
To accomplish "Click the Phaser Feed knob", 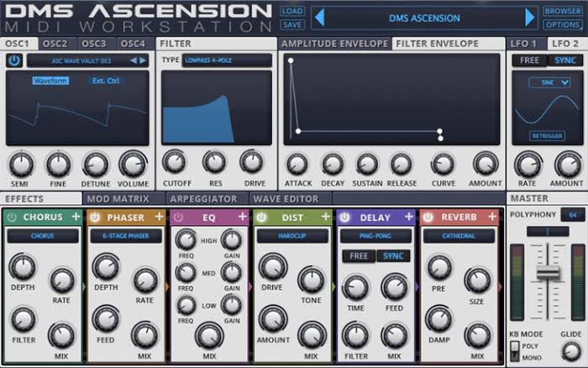I will pos(106,319).
